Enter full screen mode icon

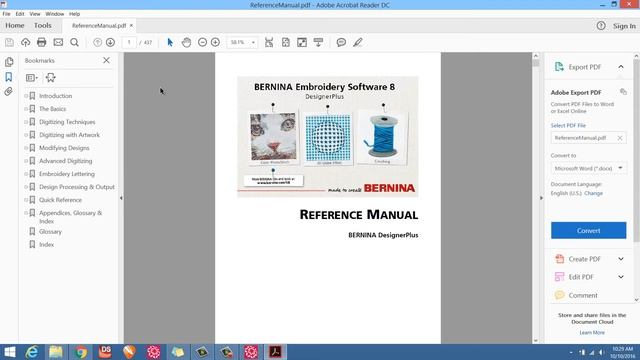point(302,42)
